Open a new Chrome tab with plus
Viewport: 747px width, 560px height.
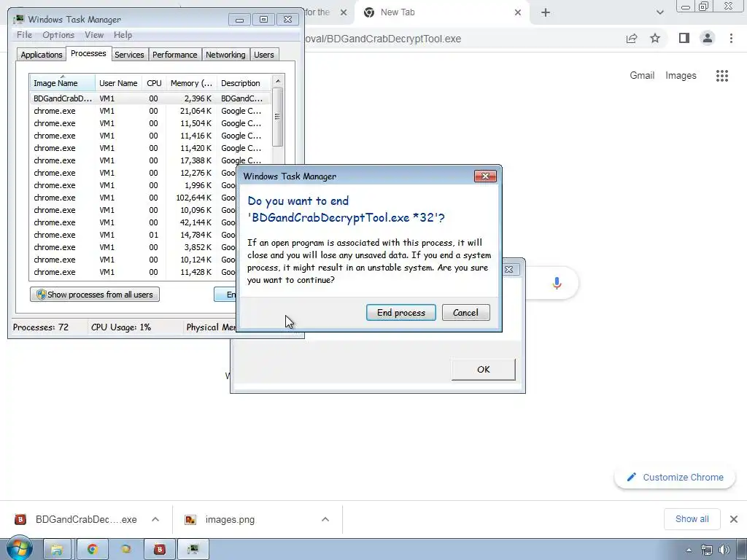546,12
